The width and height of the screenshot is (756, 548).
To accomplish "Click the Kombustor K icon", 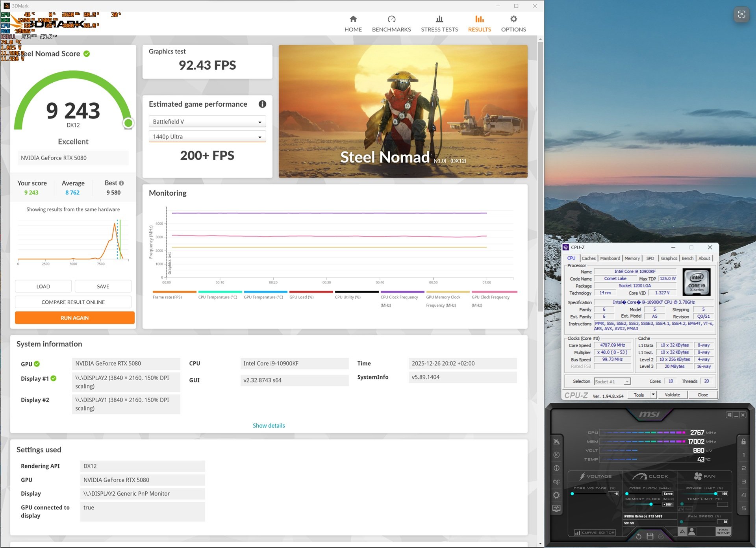I will tap(556, 455).
